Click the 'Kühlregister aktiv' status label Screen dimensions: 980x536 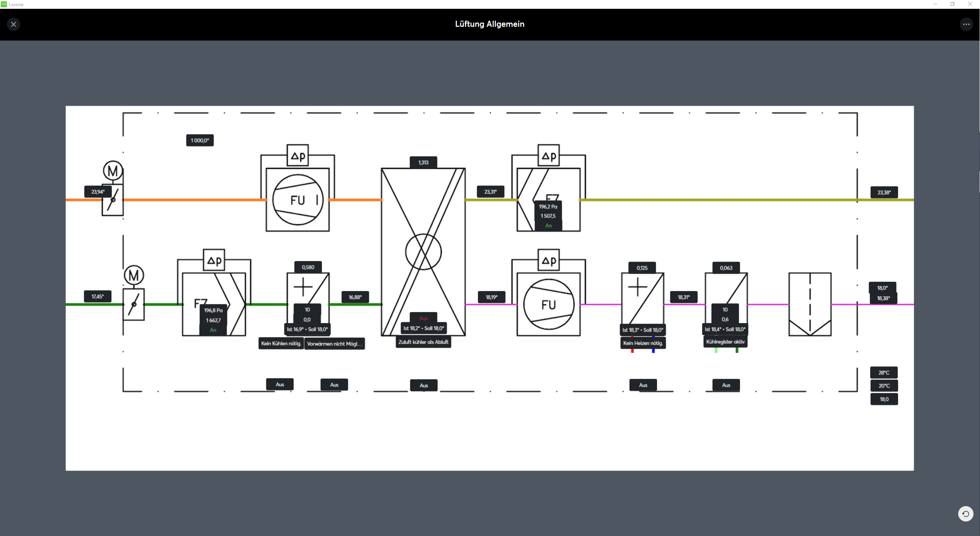pos(725,342)
